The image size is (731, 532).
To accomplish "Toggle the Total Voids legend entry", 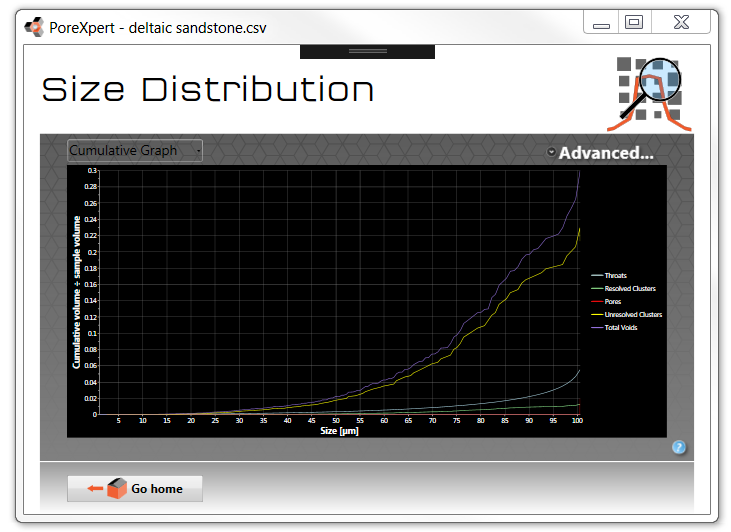I will [x=620, y=327].
